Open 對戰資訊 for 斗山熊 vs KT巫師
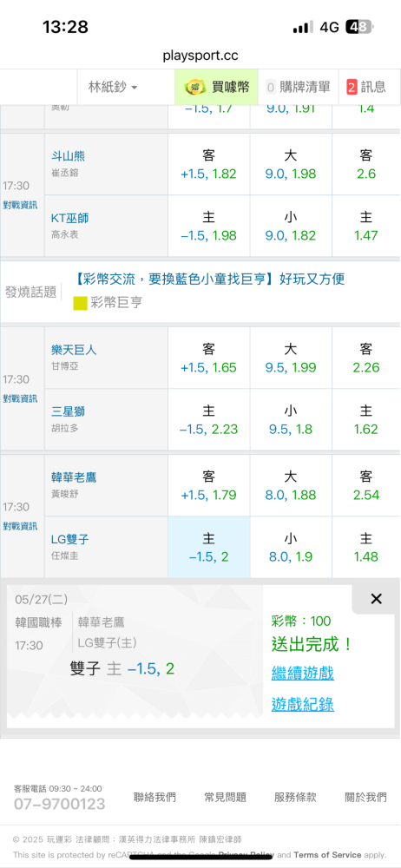 (x=20, y=205)
